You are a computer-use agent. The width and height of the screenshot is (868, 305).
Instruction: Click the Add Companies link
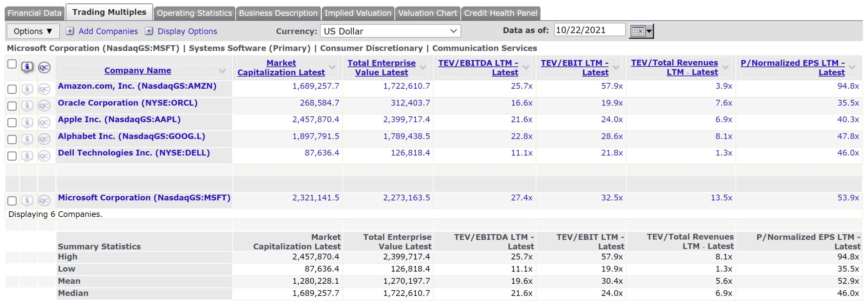coord(108,31)
